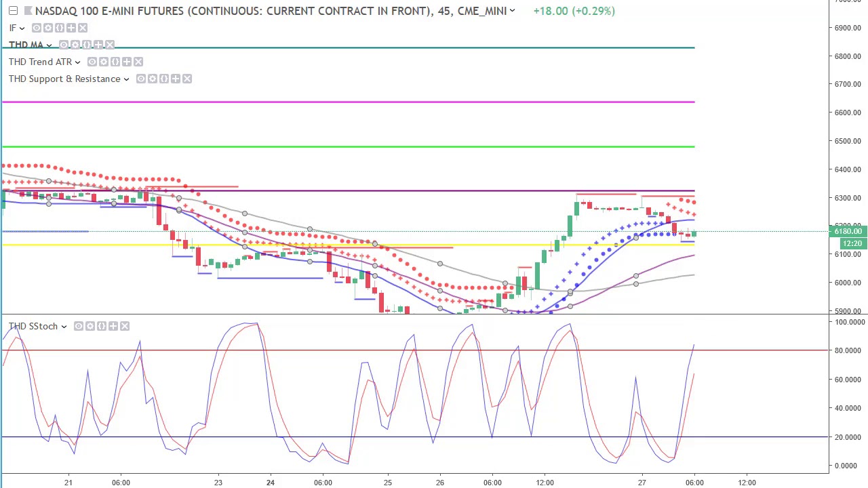Remove THD Trend ATR with X icon

pyautogui.click(x=138, y=62)
